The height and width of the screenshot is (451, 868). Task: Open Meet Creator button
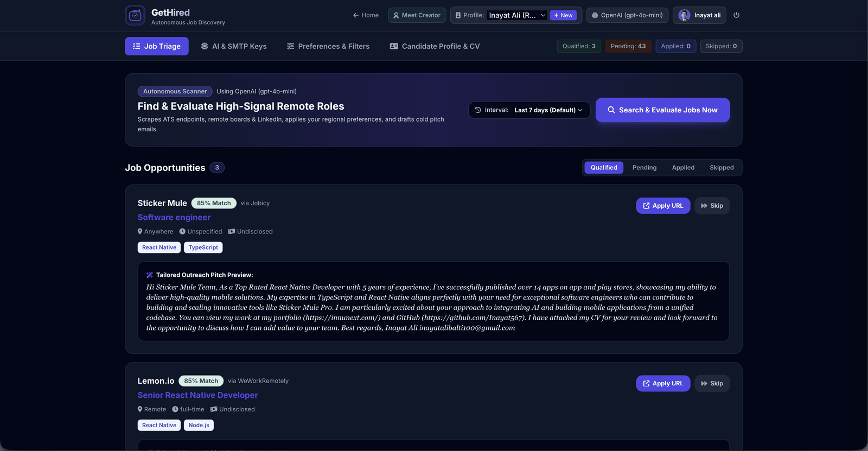(417, 15)
